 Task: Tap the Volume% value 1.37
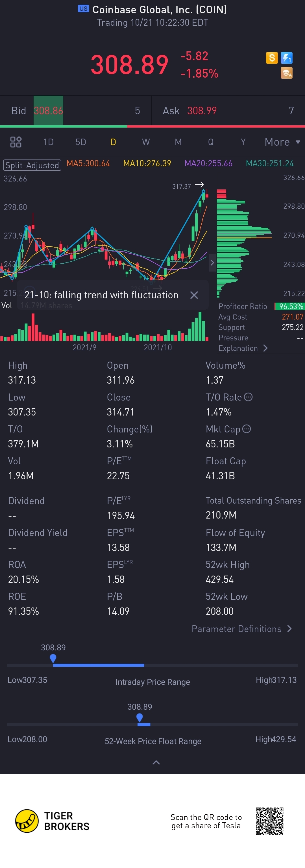215,380
